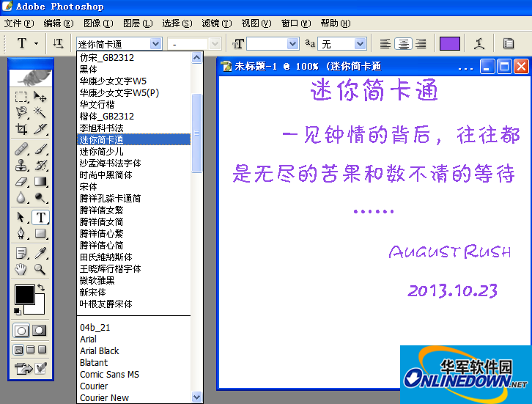Open the 图层 menu

point(138,23)
